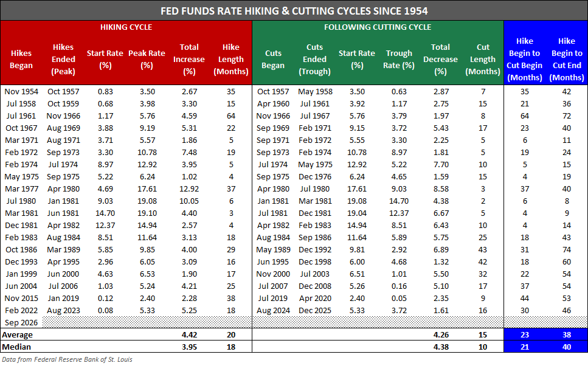Click the peak rate value 19.10

click(147, 213)
